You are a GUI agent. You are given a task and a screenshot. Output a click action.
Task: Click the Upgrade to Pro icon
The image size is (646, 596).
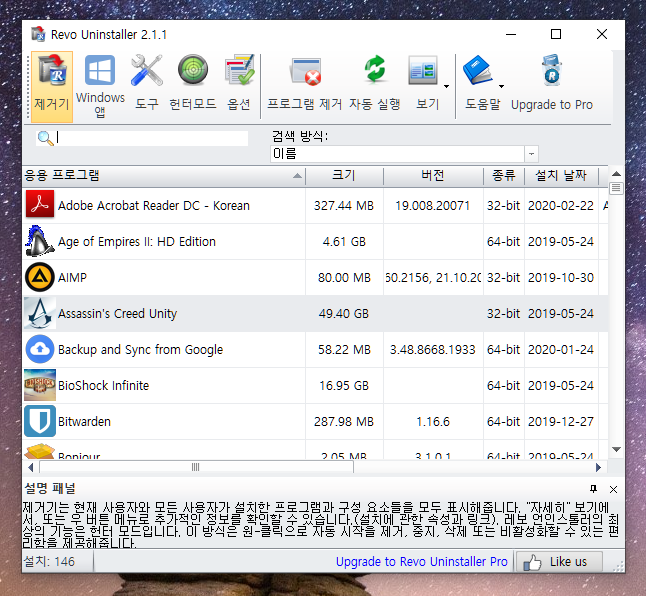[x=552, y=70]
